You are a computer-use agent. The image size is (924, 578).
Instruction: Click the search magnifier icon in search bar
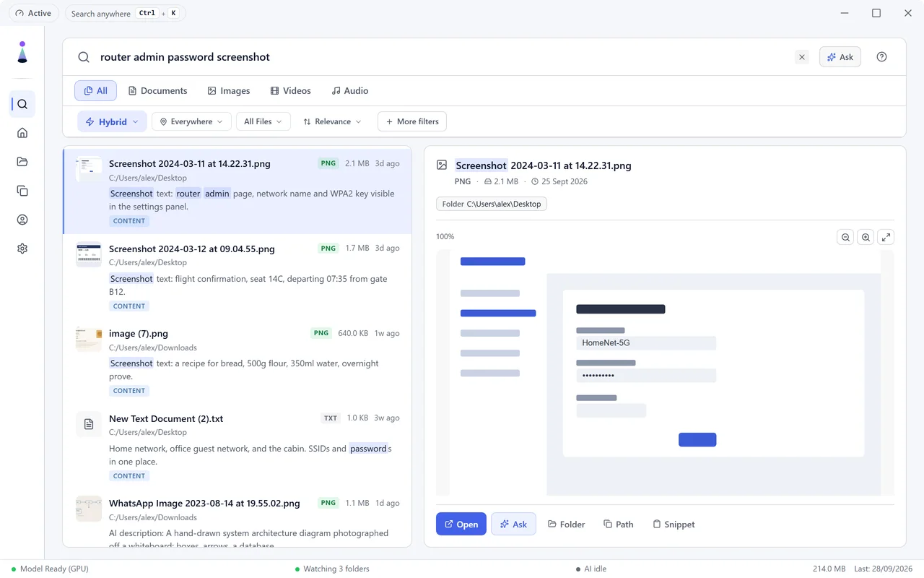coord(84,57)
